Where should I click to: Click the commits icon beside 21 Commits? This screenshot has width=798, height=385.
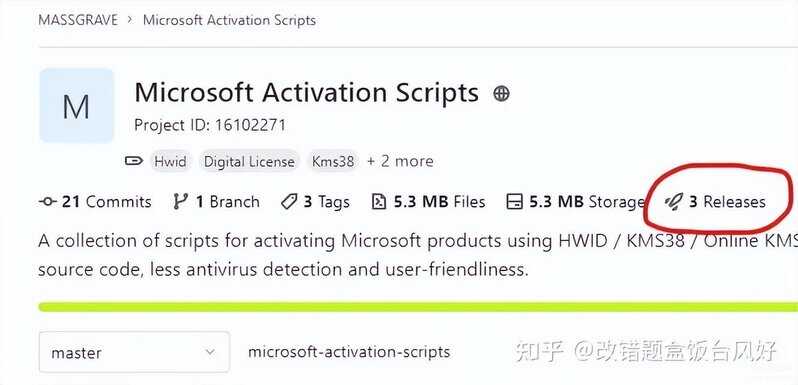pyautogui.click(x=47, y=202)
